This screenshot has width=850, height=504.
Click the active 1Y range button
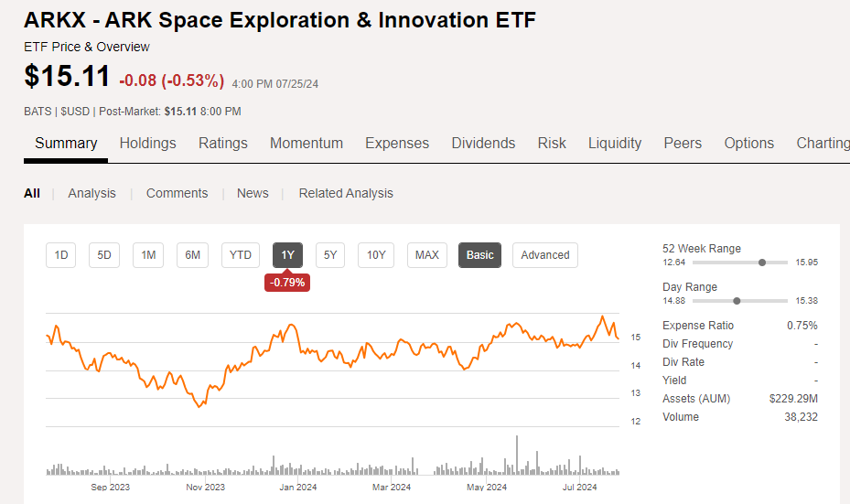pos(287,255)
